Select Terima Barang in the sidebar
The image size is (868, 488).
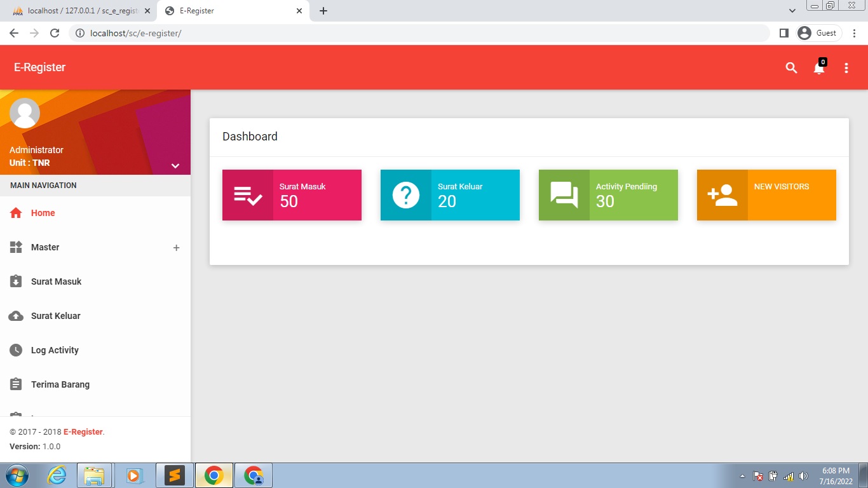(x=60, y=384)
